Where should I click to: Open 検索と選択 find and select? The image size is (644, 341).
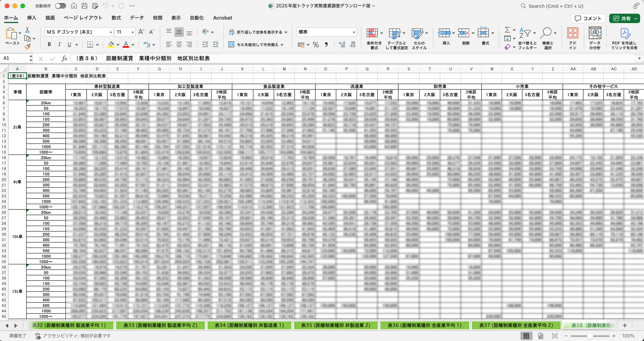(548, 39)
